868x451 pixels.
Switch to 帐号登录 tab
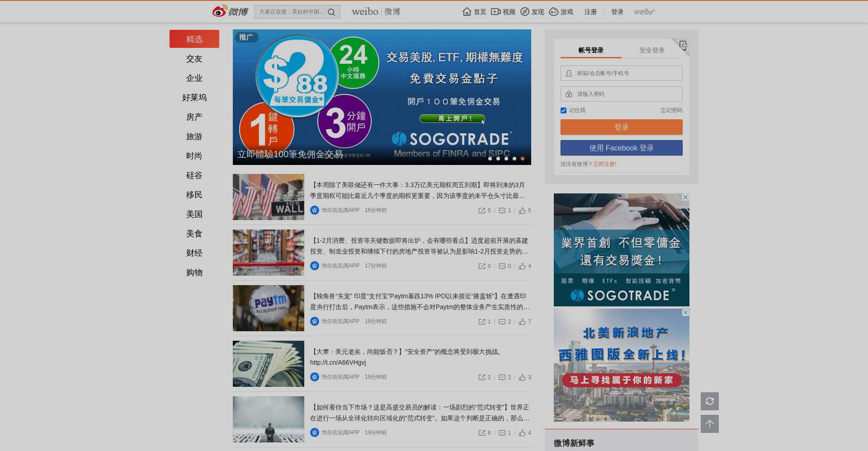point(591,50)
